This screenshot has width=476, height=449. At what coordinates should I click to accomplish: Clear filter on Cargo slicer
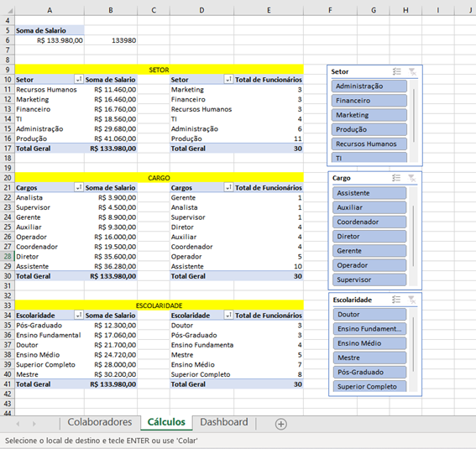coord(411,178)
